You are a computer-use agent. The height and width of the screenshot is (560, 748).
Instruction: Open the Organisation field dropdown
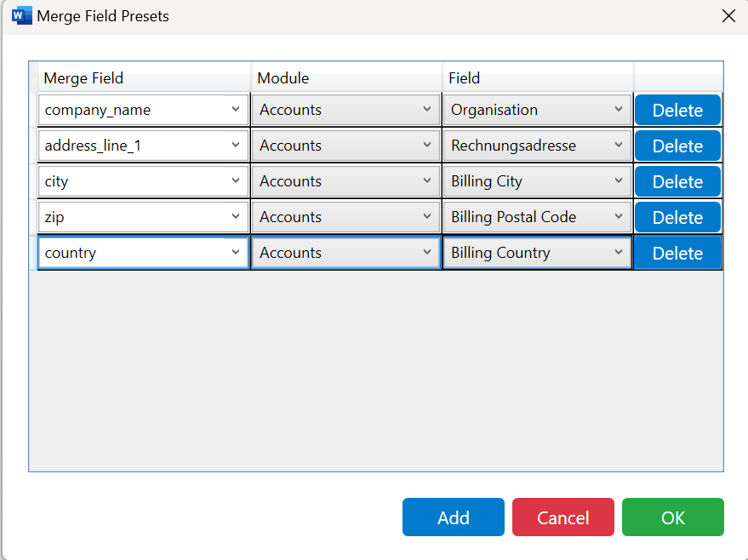(538, 110)
